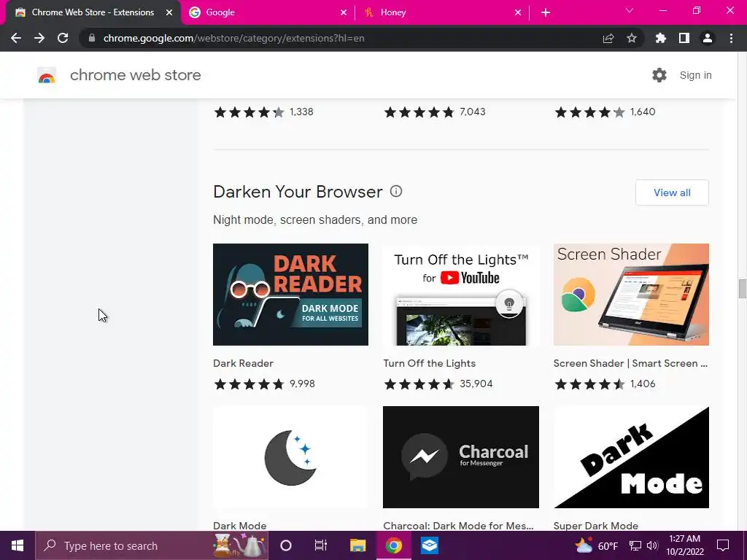Click the 'chrome web store' header title
Screen dimensions: 747x560
click(135, 75)
